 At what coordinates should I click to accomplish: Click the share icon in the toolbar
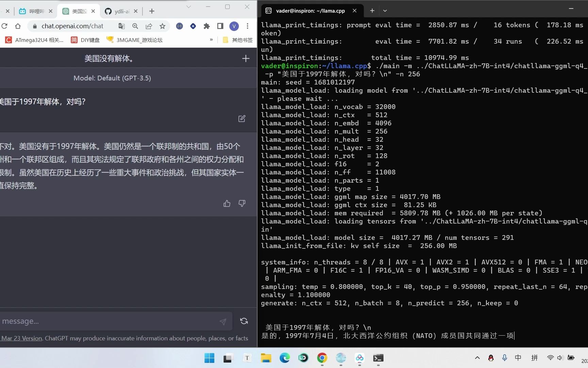point(149,26)
